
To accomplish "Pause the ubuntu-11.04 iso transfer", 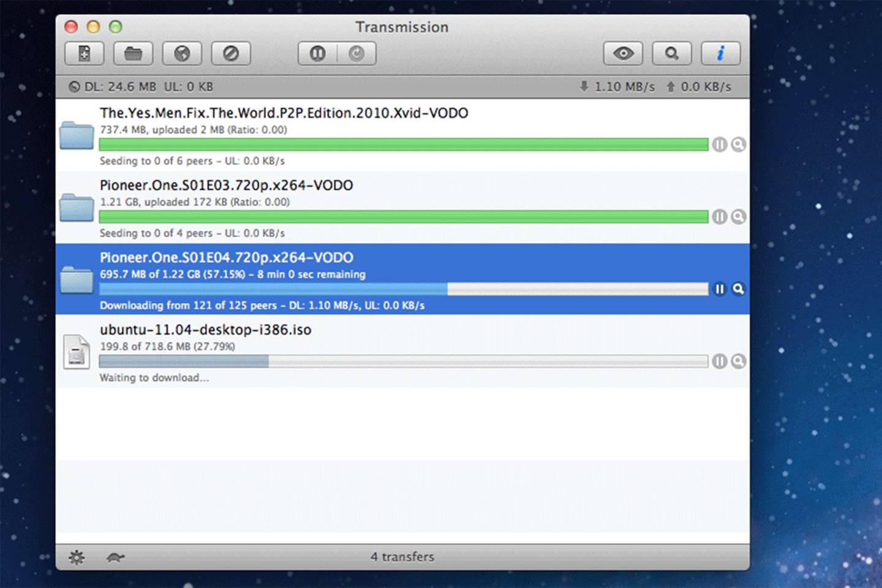I will click(720, 361).
